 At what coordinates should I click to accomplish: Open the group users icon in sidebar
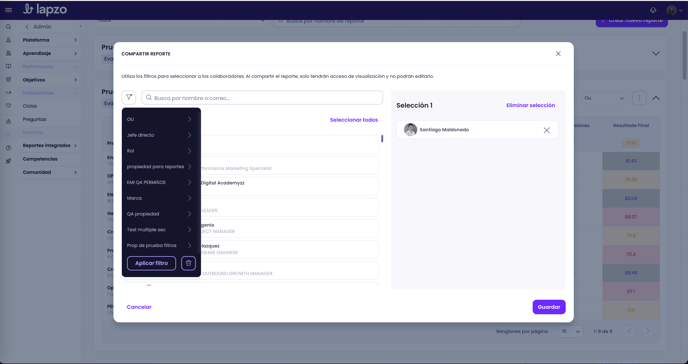(8, 53)
